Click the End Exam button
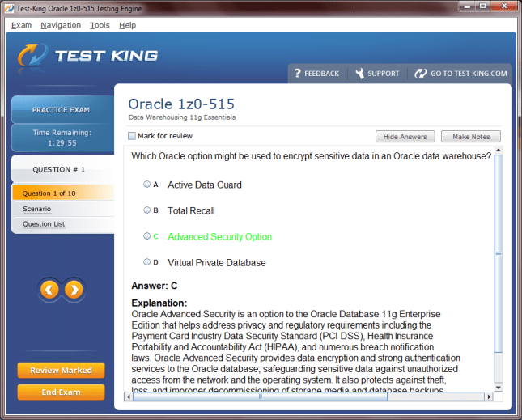This screenshot has height=420, width=522. (61, 392)
